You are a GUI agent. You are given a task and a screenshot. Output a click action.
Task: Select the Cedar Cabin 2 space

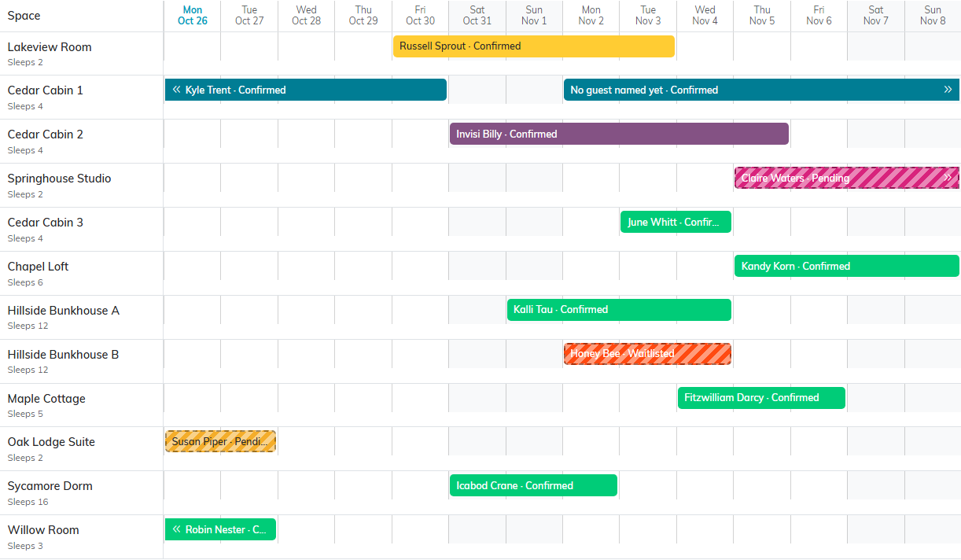click(x=46, y=134)
